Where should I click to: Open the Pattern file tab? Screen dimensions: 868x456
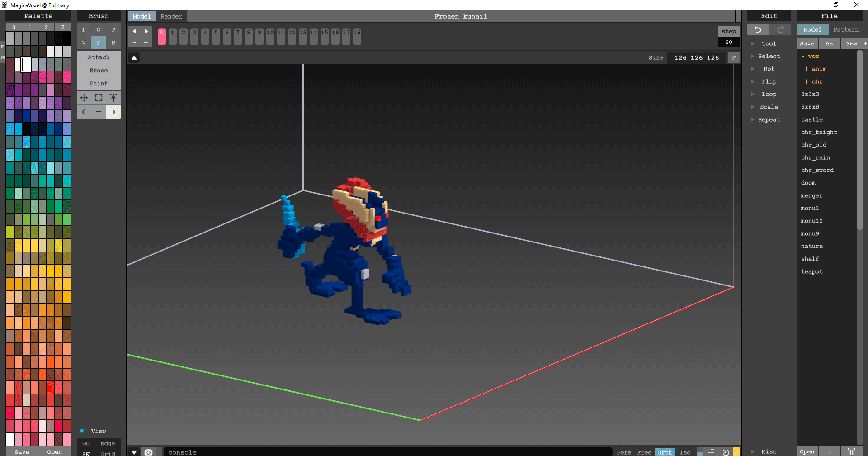[x=845, y=29]
